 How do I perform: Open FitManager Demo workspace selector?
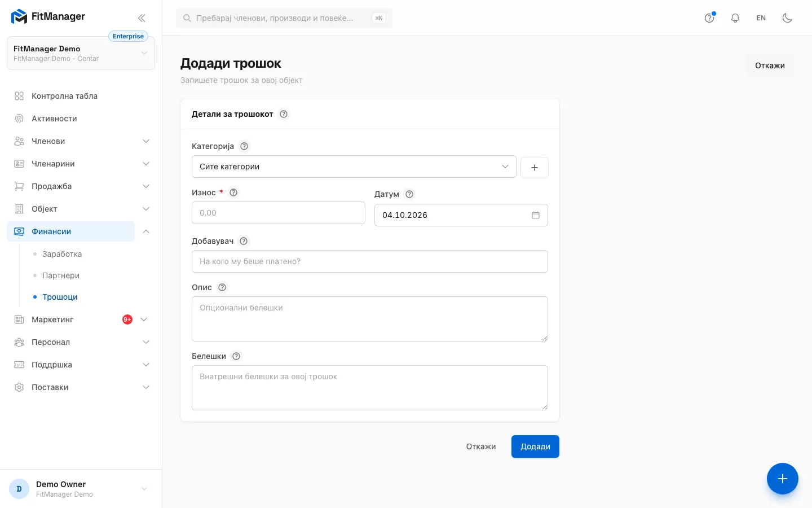point(81,53)
